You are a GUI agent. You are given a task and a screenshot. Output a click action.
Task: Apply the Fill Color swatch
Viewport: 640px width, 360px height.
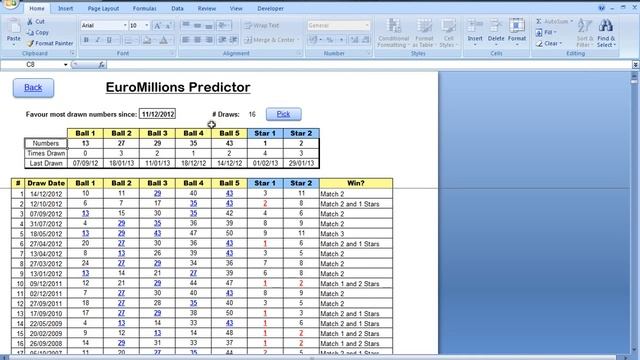(x=148, y=40)
